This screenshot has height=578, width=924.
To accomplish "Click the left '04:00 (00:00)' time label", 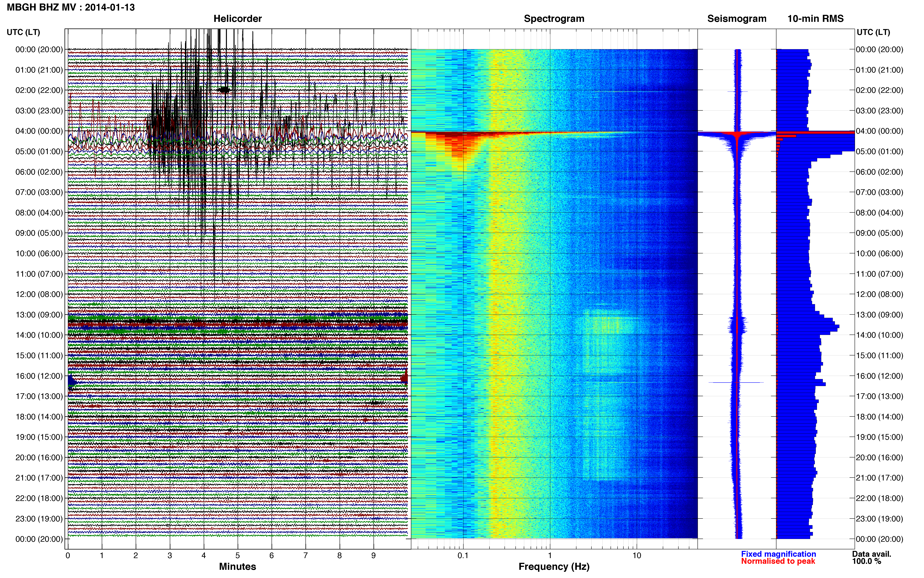I will tap(39, 131).
